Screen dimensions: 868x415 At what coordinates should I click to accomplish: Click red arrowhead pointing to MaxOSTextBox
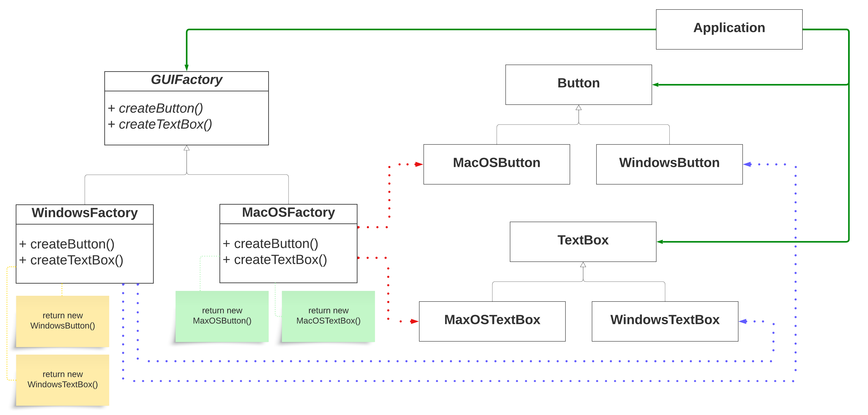[x=414, y=321]
